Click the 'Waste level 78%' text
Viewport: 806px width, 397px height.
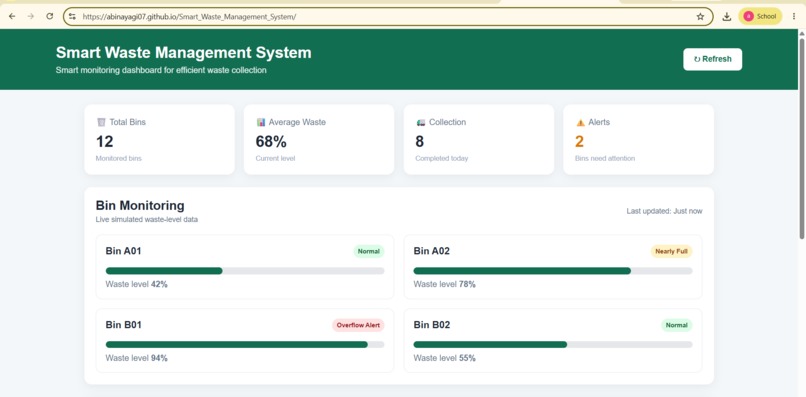[444, 284]
